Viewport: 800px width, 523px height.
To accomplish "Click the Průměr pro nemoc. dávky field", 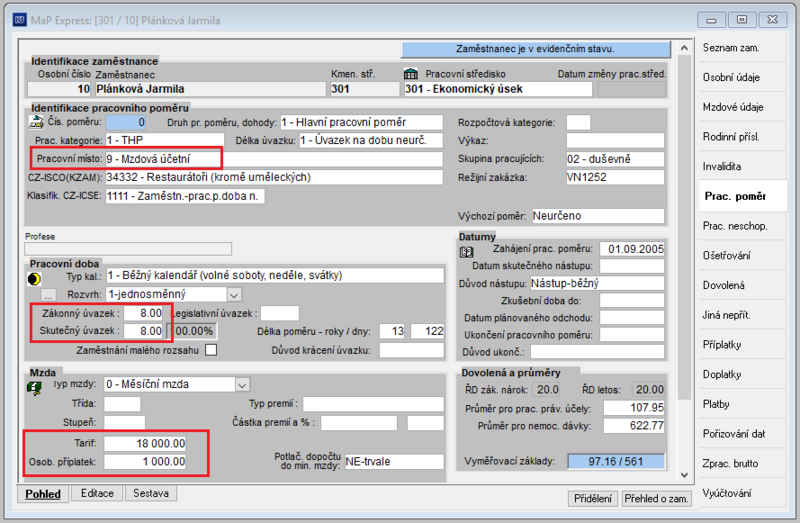I will [634, 426].
